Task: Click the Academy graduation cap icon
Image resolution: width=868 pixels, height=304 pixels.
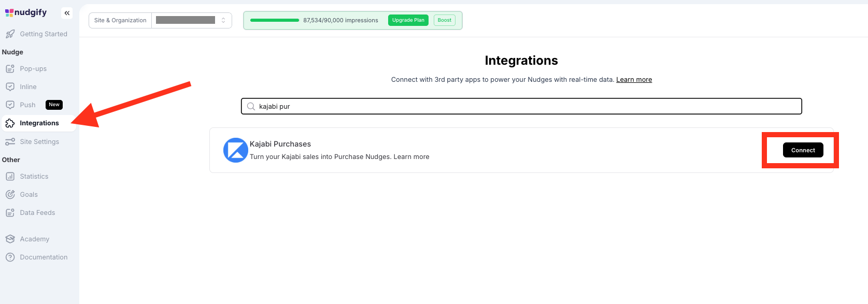Action: [x=10, y=239]
